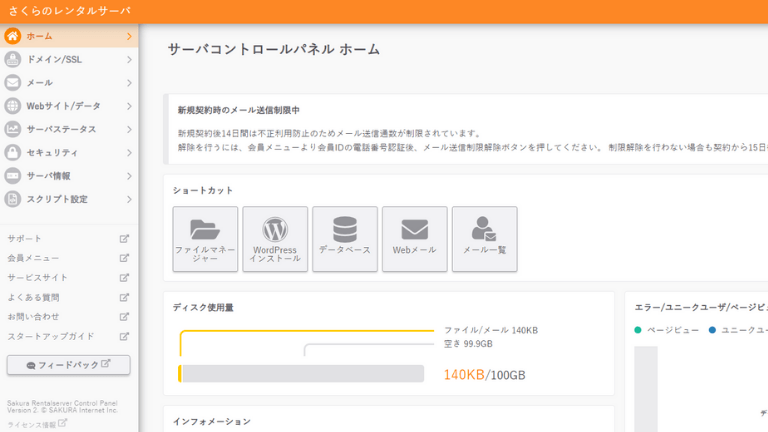
Task: Open the スタートアップガイド link
Action: point(51,336)
